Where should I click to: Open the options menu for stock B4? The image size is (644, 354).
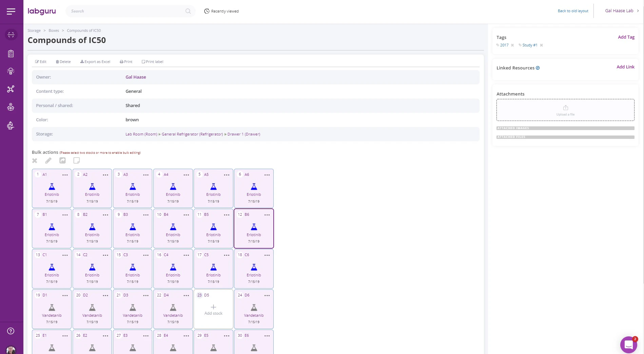coord(186,215)
